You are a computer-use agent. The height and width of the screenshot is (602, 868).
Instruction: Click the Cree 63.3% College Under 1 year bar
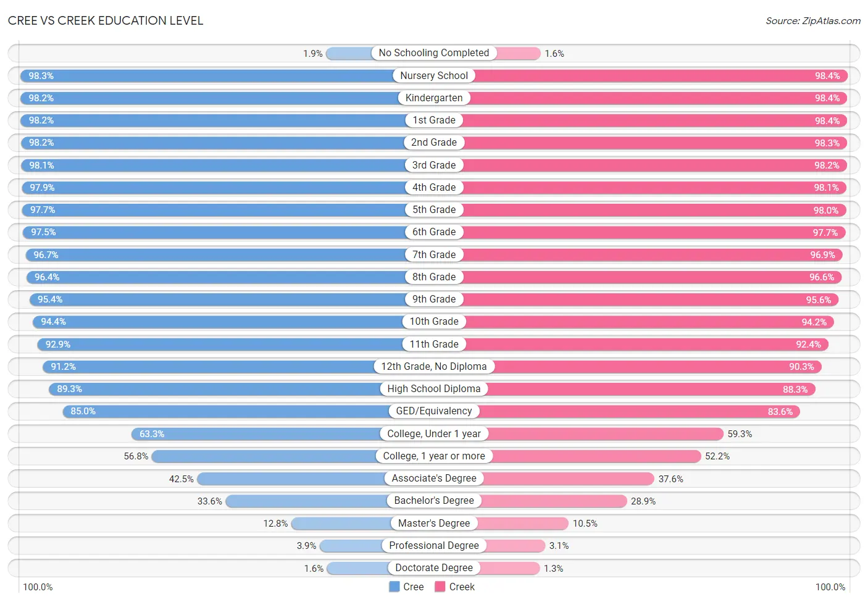coord(256,434)
